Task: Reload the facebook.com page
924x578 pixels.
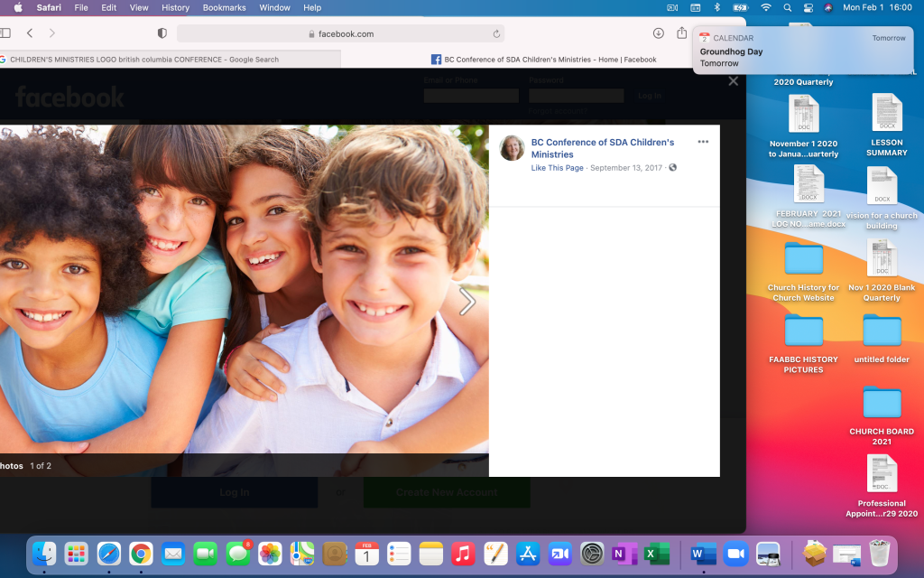Action: 496,34
